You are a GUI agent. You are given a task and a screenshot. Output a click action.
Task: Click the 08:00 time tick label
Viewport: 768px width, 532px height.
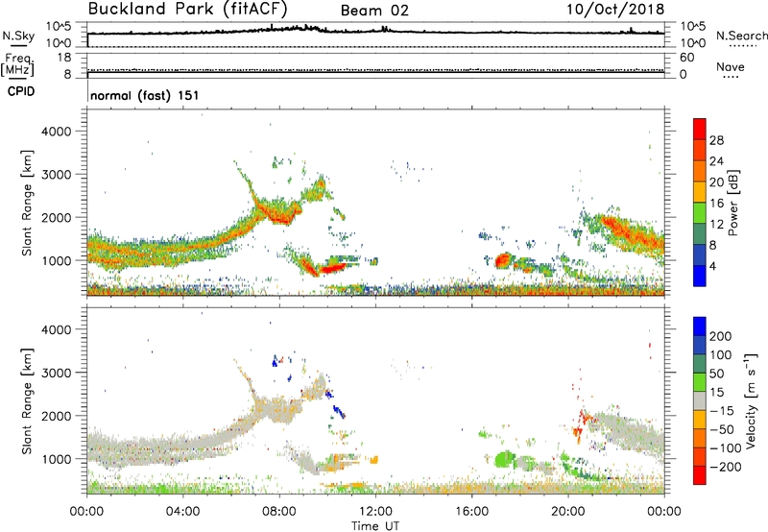pyautogui.click(x=279, y=512)
